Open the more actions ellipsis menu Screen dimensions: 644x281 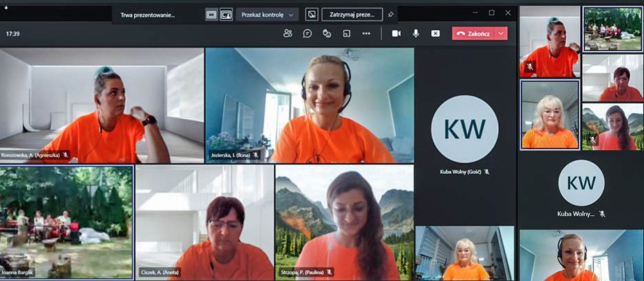tap(366, 33)
